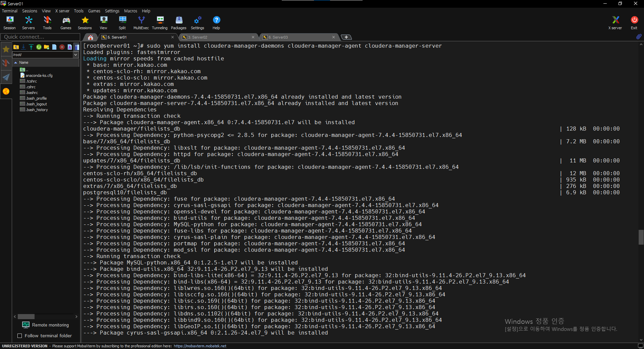Switch to the 6. Server03 tab
644x349 pixels.
[299, 37]
